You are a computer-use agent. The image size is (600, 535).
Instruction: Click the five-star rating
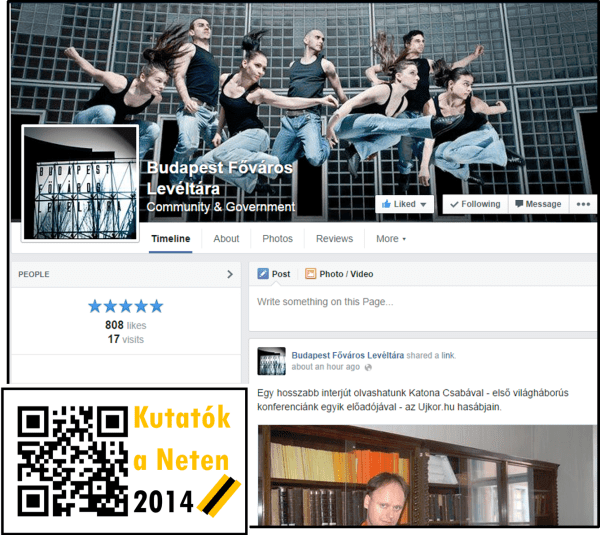[125, 306]
